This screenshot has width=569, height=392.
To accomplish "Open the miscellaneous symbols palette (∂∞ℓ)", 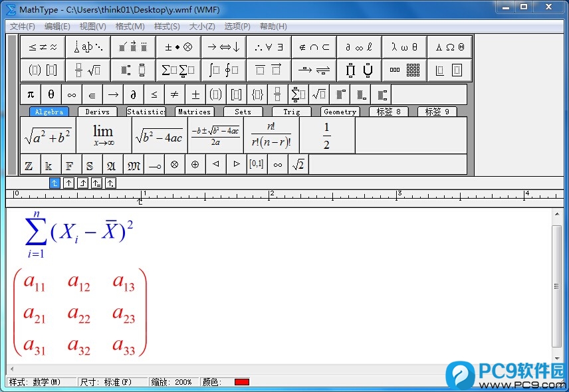I will coord(359,47).
